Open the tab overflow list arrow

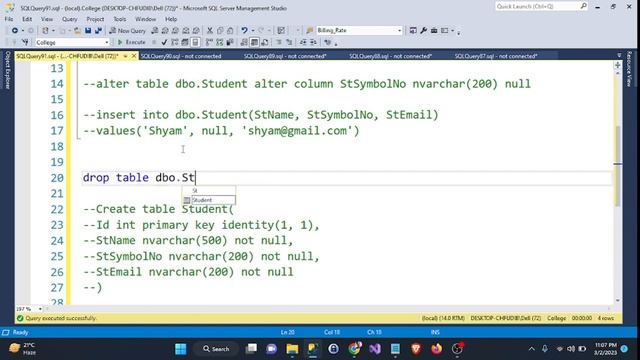pyautogui.click(x=619, y=56)
